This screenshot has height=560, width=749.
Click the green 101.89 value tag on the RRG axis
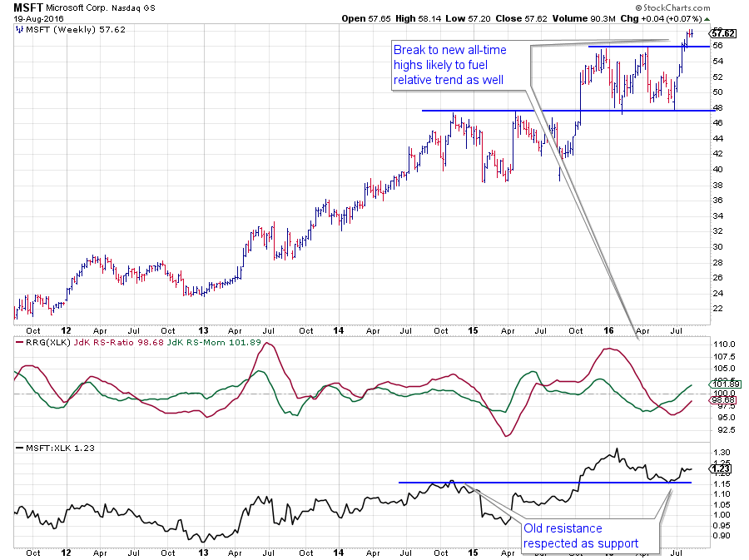(x=725, y=384)
